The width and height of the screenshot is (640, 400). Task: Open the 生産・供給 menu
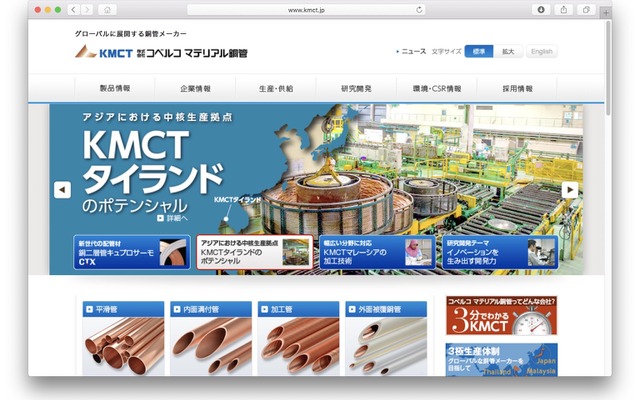276,88
